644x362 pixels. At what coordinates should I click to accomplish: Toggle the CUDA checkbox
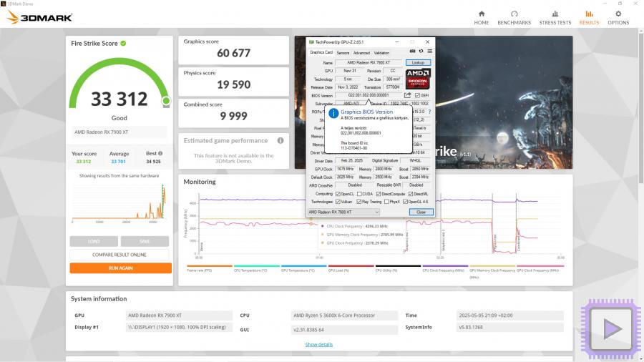(x=359, y=194)
